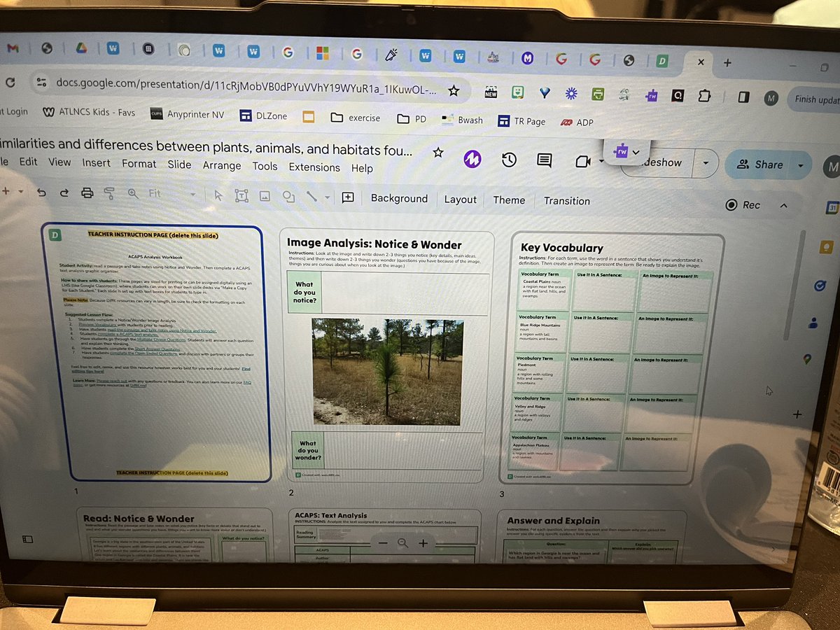This screenshot has height=630, width=840.
Task: Expand the new slide layout dropdown
Action: coord(20,191)
